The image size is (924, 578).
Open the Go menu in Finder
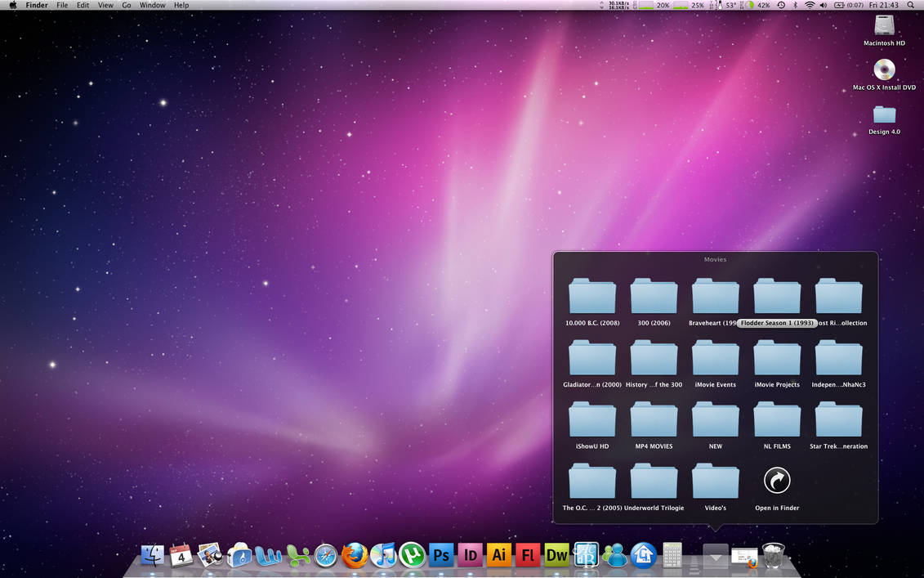(x=127, y=5)
